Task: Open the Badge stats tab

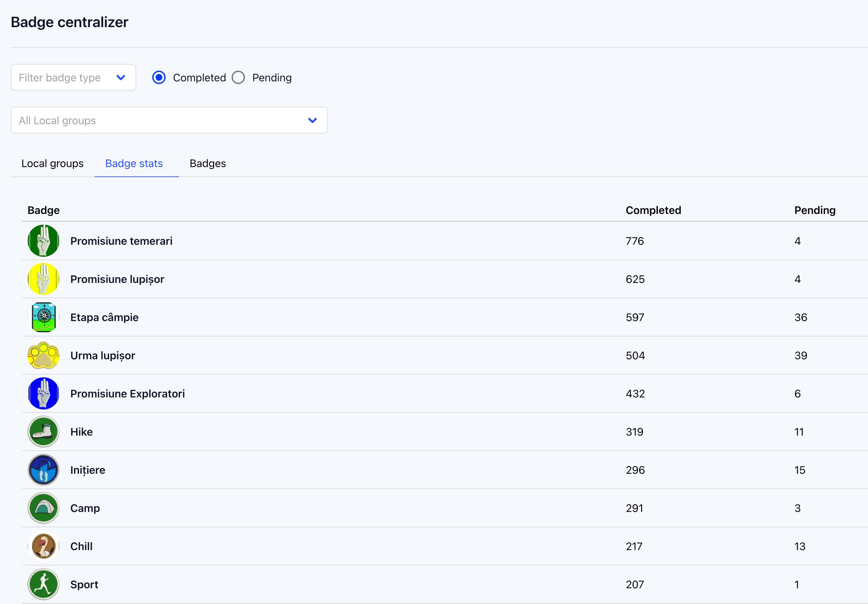Action: pyautogui.click(x=134, y=163)
